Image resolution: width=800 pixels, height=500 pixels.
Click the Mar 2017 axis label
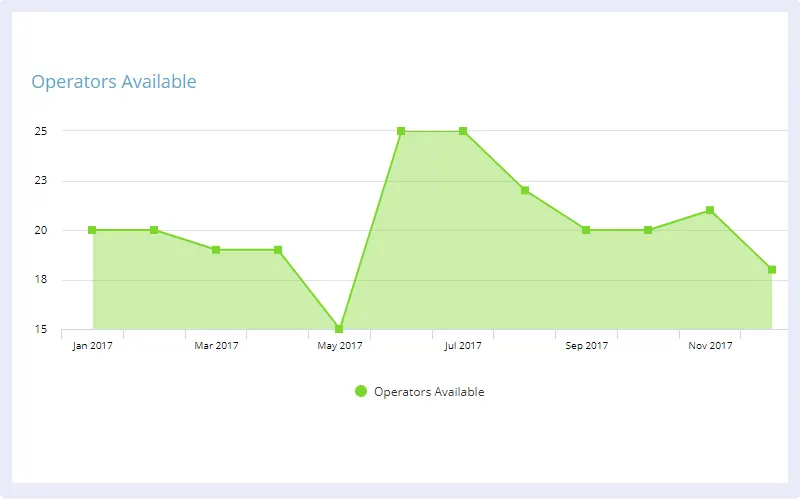click(x=216, y=345)
